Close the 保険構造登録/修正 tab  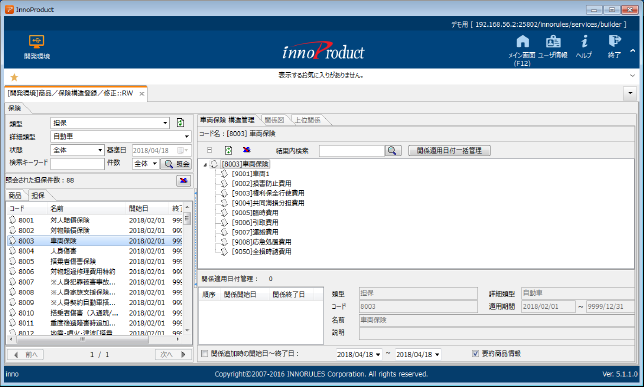[x=142, y=94]
